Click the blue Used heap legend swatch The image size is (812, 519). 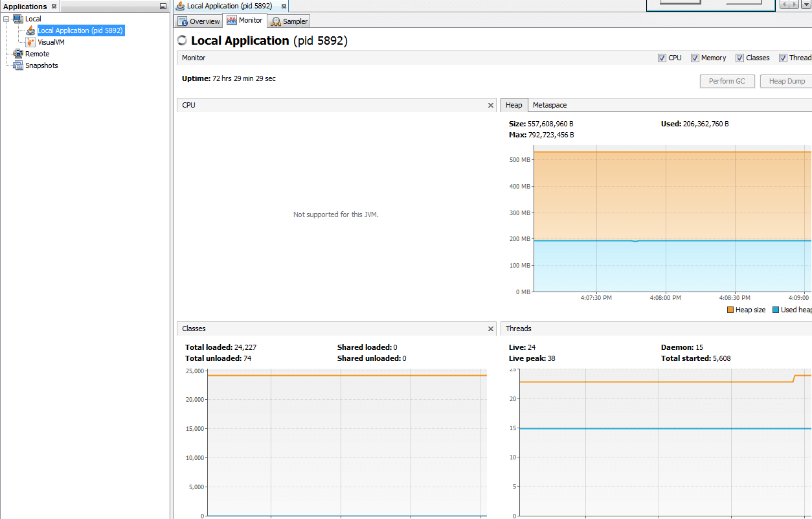point(776,310)
